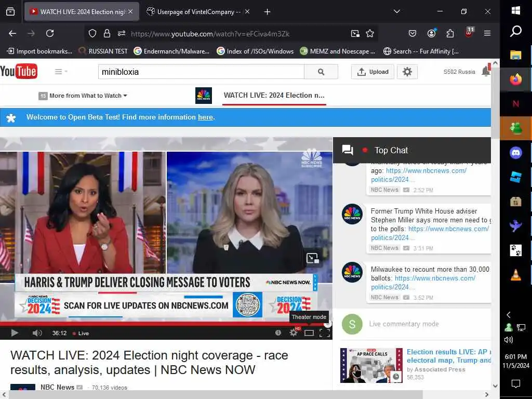Screen dimensions: 532x399
Task: Open Endermanch/Malware bookmark
Action: coord(171,51)
